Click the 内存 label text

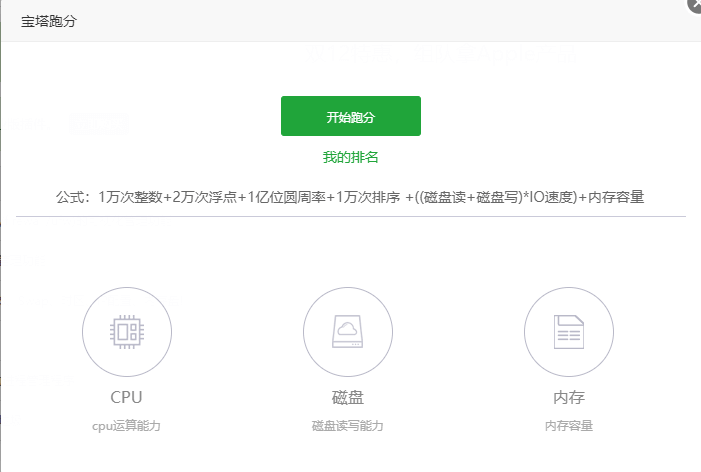(x=569, y=397)
